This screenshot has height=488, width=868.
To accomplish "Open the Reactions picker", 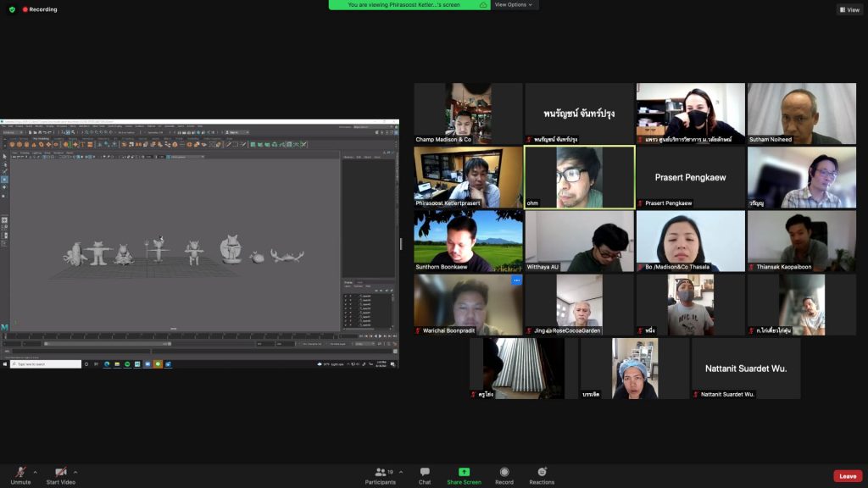I will coord(541,475).
